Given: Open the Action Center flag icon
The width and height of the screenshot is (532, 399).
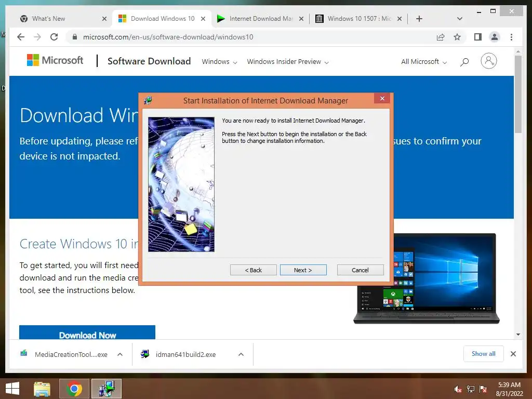Looking at the screenshot, I should point(483,389).
